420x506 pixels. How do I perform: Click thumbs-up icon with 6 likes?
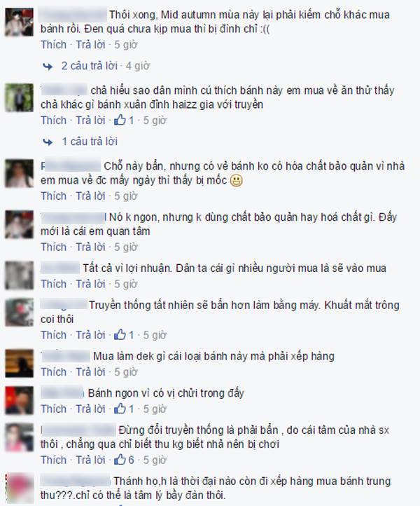[x=120, y=460]
